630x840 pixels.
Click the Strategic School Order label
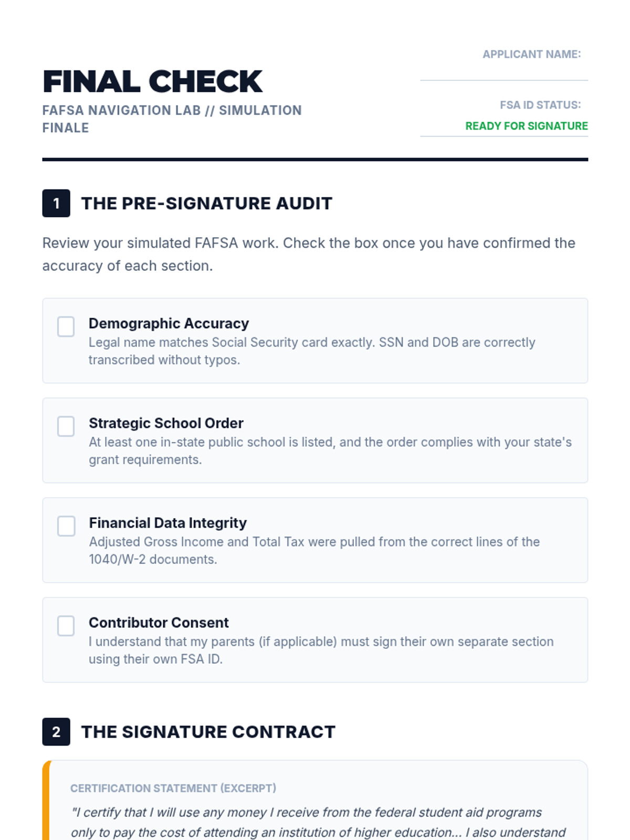click(166, 423)
